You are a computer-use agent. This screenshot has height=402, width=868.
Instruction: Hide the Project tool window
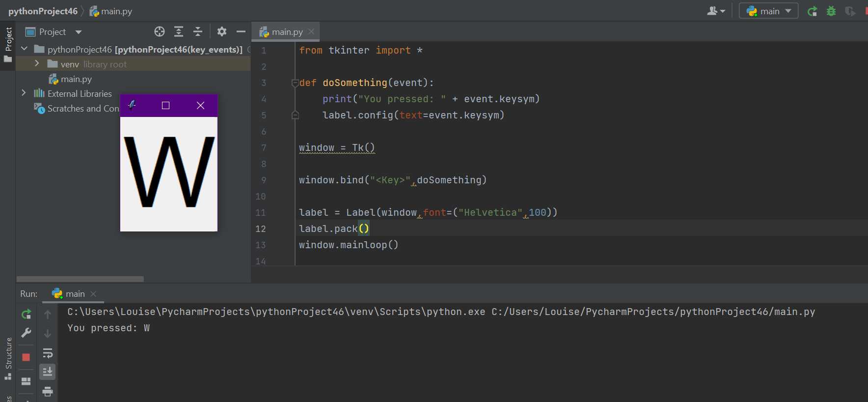click(x=241, y=32)
